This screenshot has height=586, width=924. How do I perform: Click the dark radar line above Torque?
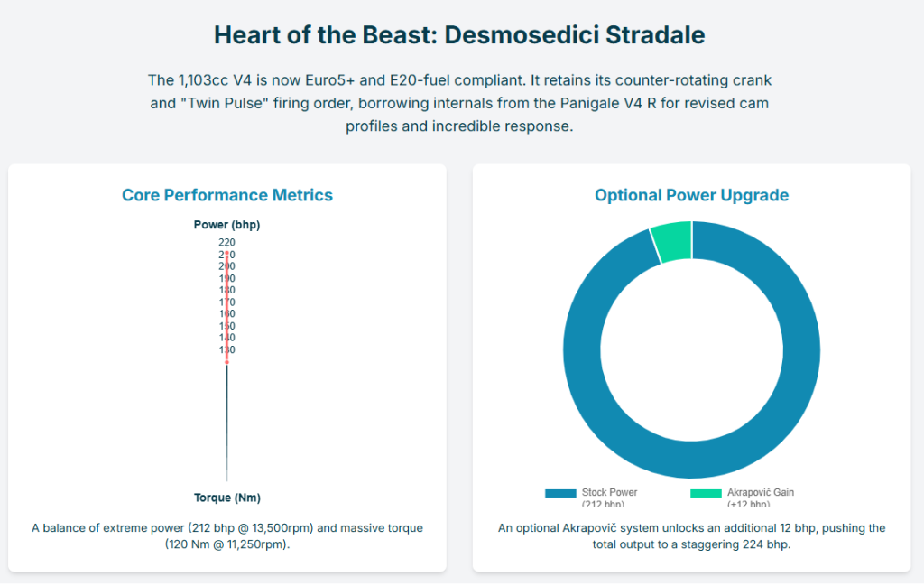pyautogui.click(x=226, y=424)
